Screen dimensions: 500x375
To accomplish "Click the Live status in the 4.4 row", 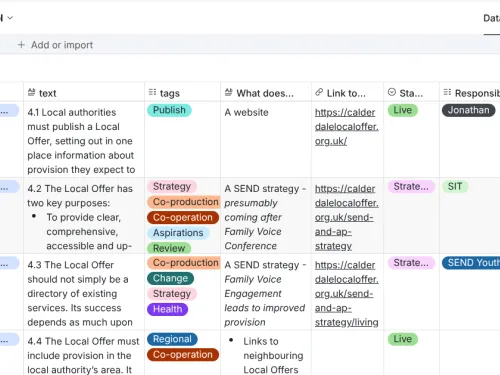I will [403, 339].
